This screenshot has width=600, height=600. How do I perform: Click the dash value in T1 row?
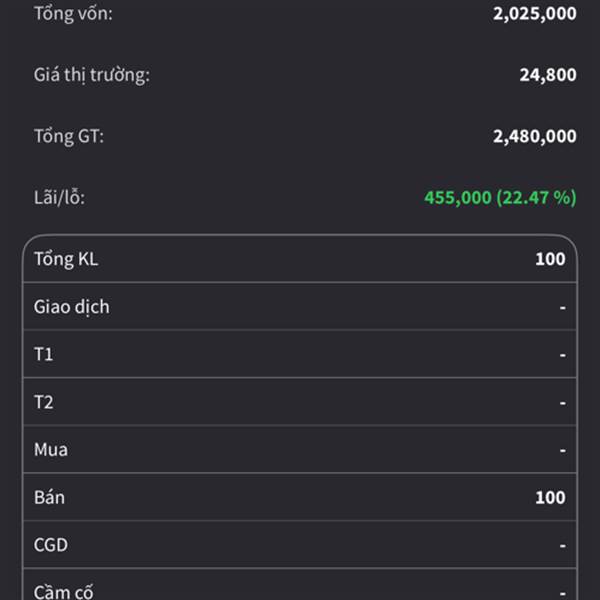click(x=562, y=355)
